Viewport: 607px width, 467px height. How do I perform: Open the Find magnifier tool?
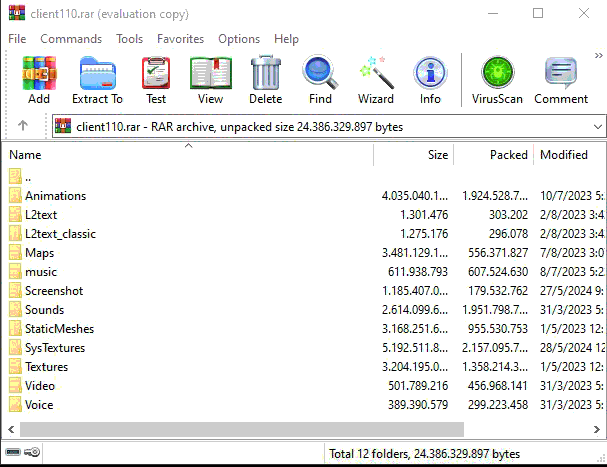320,79
